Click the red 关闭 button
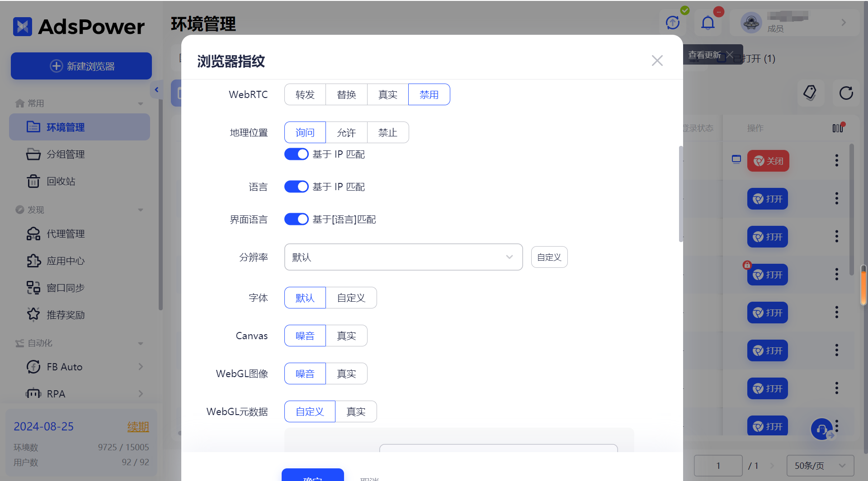Image resolution: width=868 pixels, height=481 pixels. tap(768, 161)
